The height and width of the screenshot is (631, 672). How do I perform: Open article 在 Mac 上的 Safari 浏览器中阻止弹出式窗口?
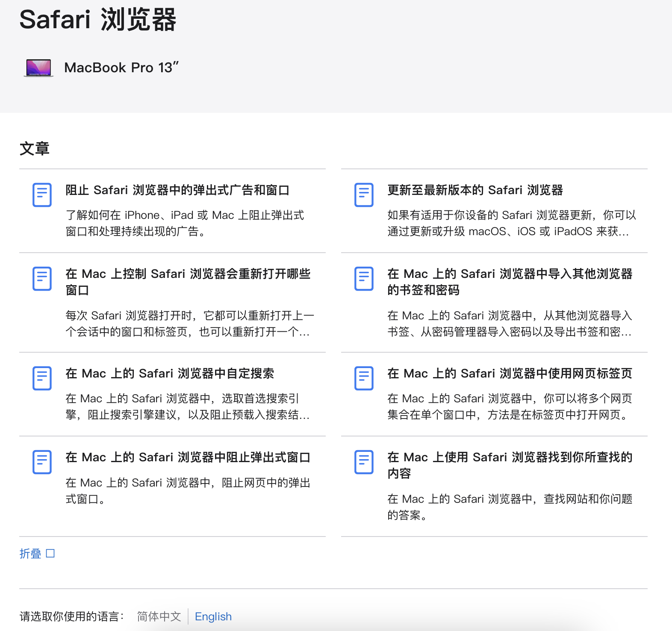188,457
